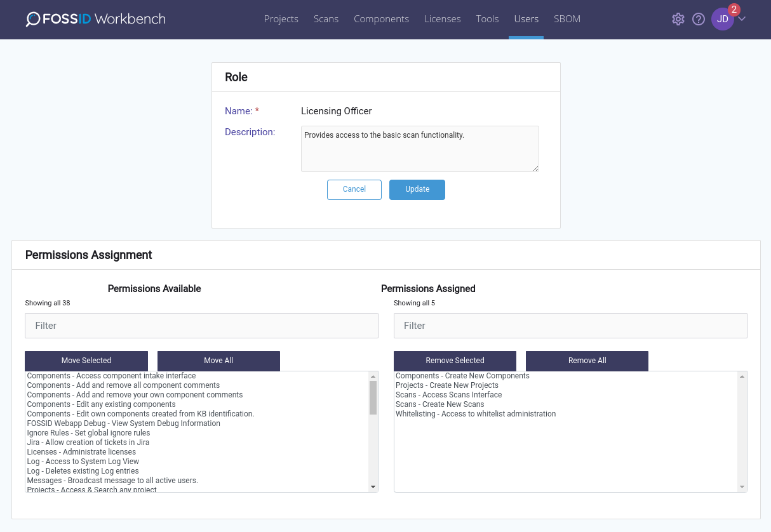Click the Update button
This screenshot has height=532, width=771.
coord(417,190)
